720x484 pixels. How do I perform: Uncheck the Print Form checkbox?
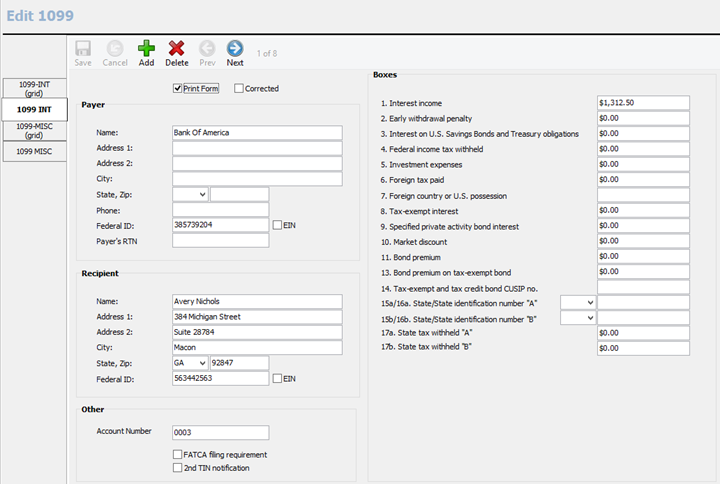pos(178,89)
